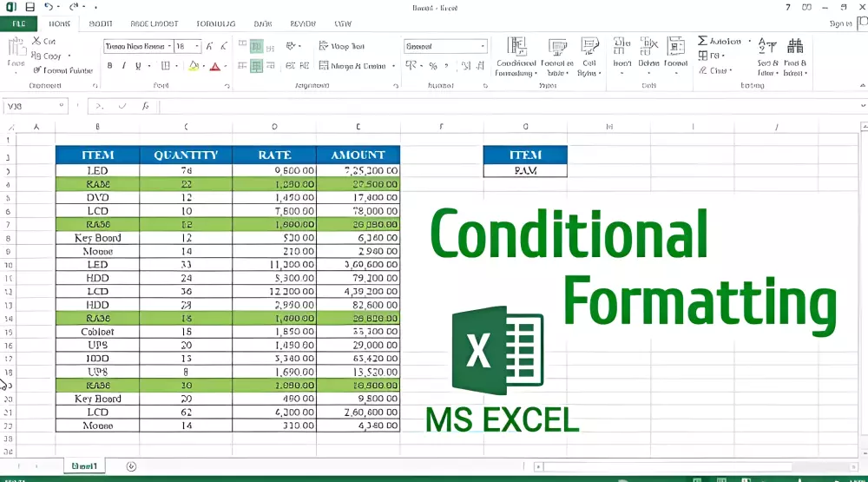The height and width of the screenshot is (482, 868).
Task: Switch to the DATA ribbon tab
Action: 263,23
